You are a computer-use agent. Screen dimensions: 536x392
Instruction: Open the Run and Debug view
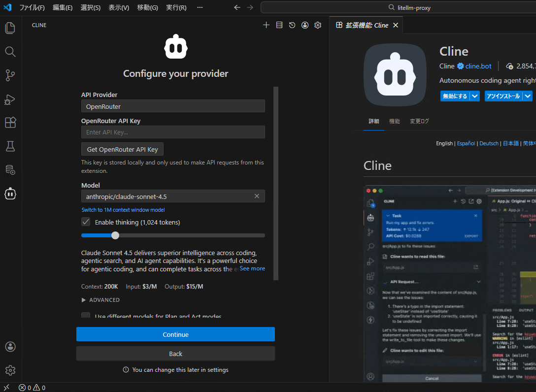10,99
